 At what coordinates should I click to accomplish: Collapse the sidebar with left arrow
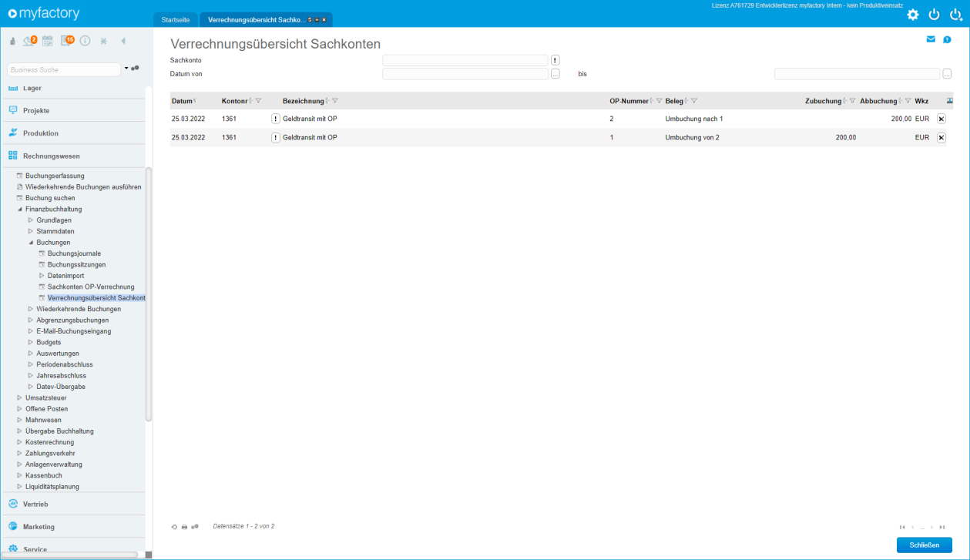pyautogui.click(x=123, y=41)
